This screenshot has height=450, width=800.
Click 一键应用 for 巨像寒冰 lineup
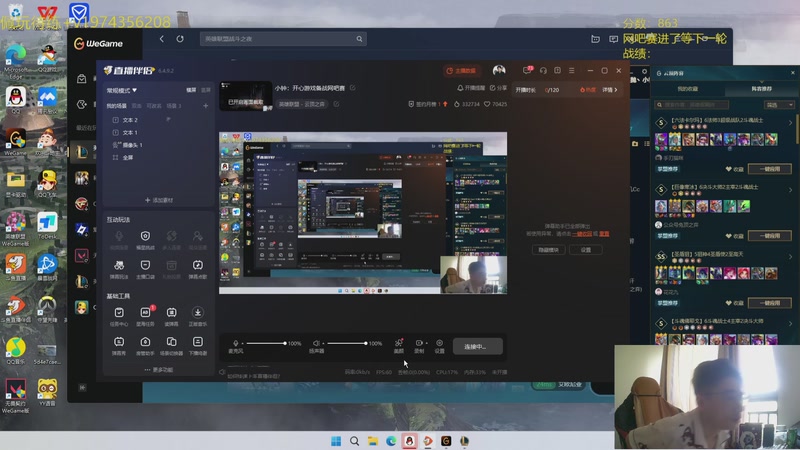click(x=769, y=236)
